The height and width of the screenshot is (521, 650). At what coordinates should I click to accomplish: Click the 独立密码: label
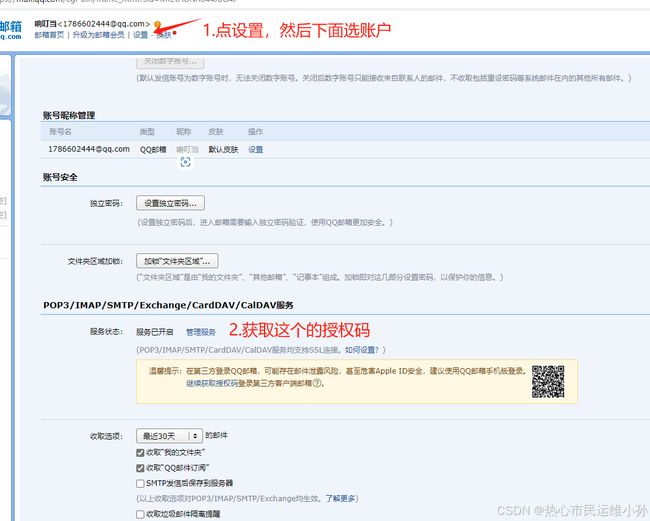coord(107,204)
